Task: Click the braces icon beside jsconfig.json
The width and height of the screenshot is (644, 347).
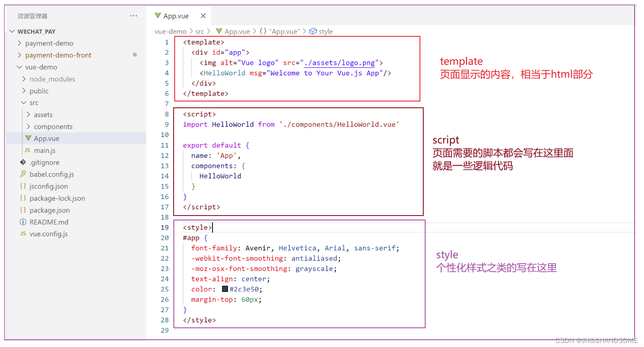Action: pos(23,186)
